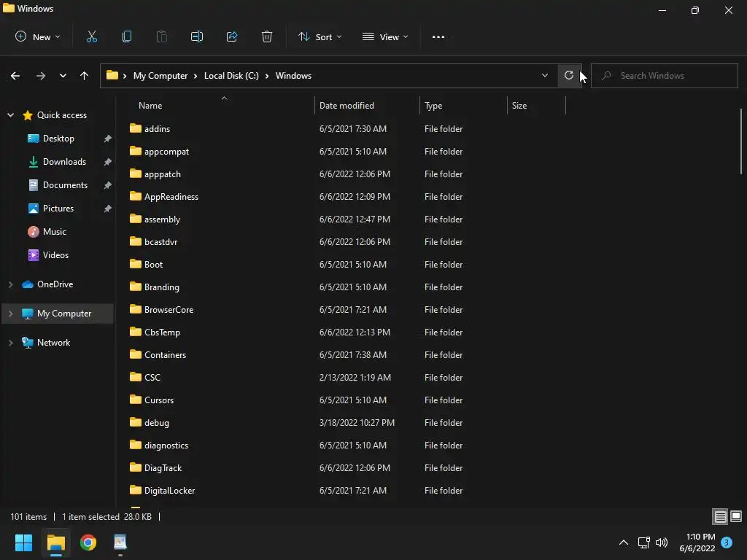This screenshot has height=560, width=747.
Task: Click the Share icon in toolbar
Action: coord(232,36)
